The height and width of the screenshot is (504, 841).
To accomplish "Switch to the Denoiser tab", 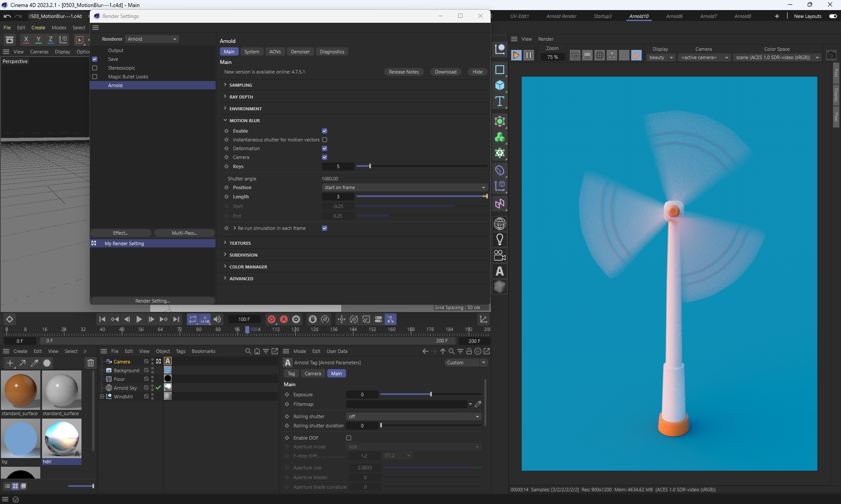I will [300, 52].
